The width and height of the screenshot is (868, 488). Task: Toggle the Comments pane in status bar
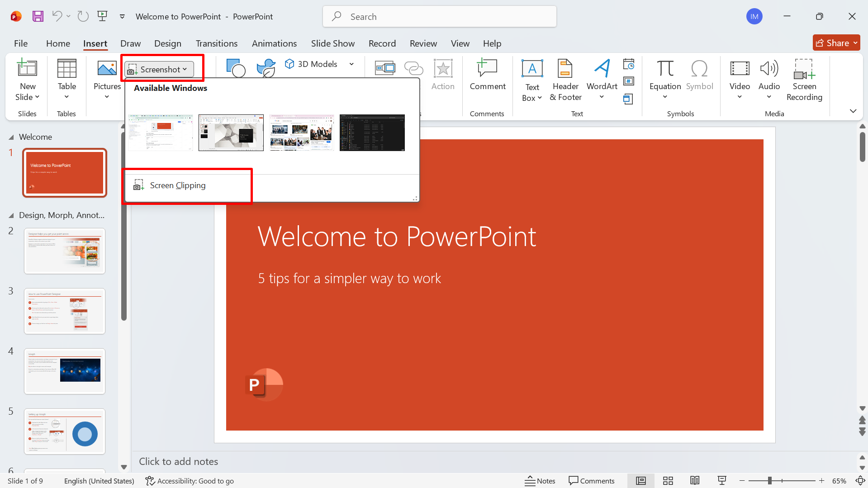592,481
